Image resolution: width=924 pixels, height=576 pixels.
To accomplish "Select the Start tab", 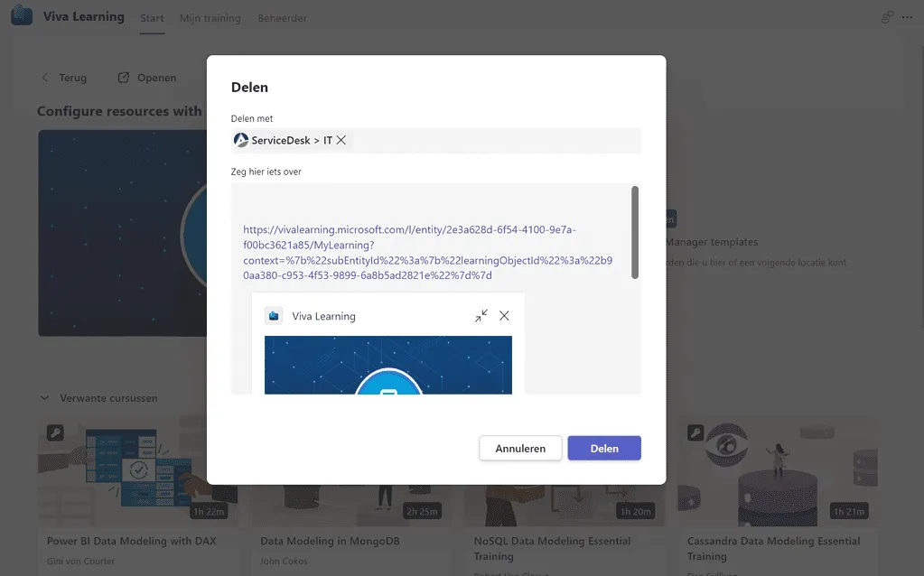I will (152, 18).
